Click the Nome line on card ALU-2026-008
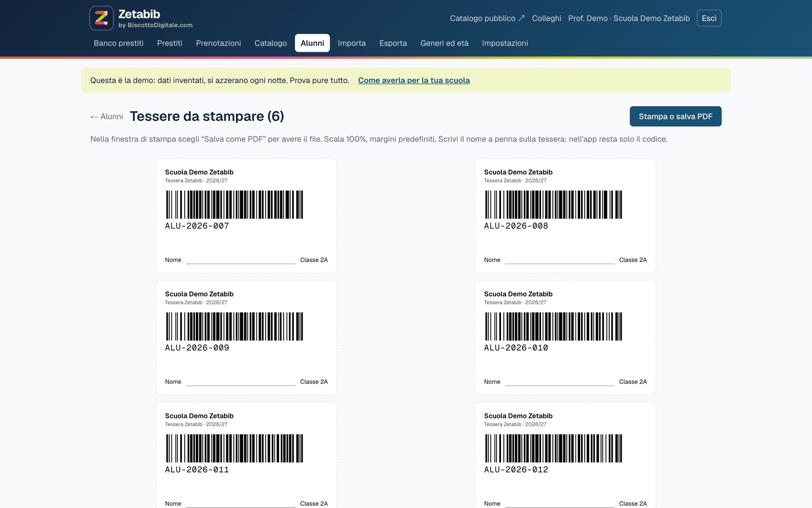Screen dimensions: 812x508 [x=560, y=260]
